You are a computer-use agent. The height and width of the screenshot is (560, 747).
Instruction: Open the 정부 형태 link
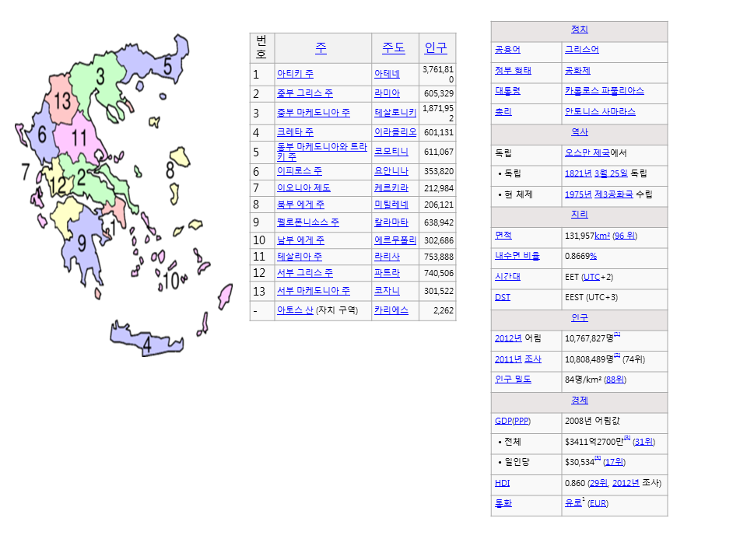point(513,71)
